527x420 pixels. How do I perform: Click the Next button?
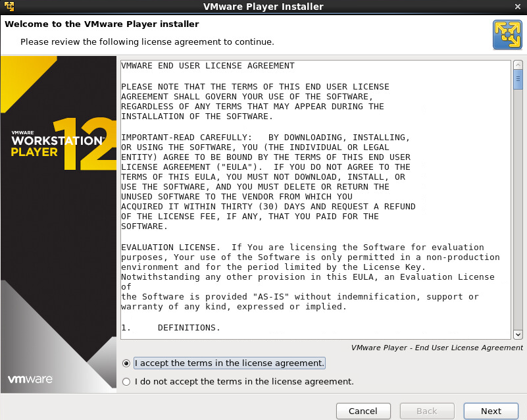point(491,411)
